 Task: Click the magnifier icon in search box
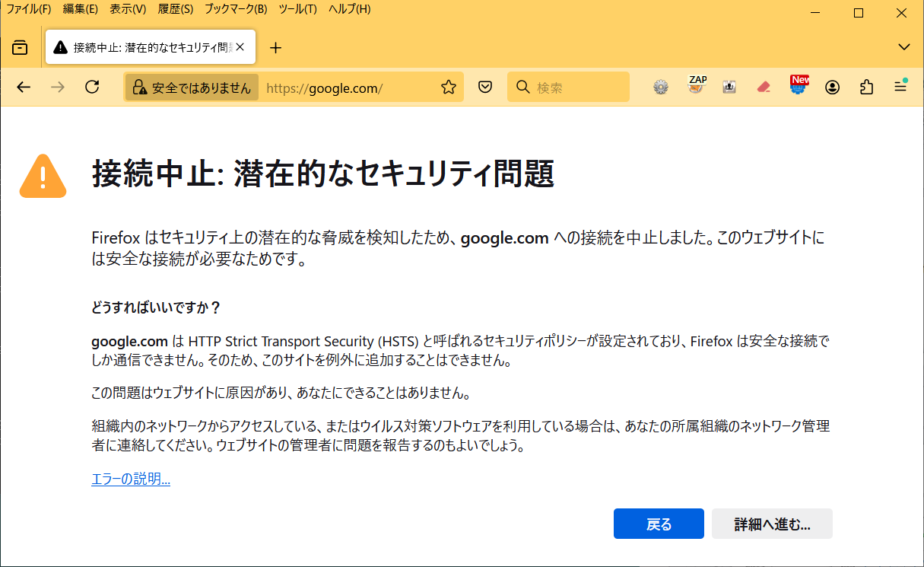[x=522, y=88]
